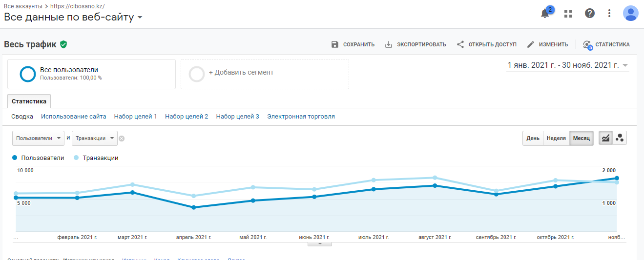This screenshot has height=260, width=644.
Task: Open the date range picker dropdown
Action: click(x=568, y=65)
